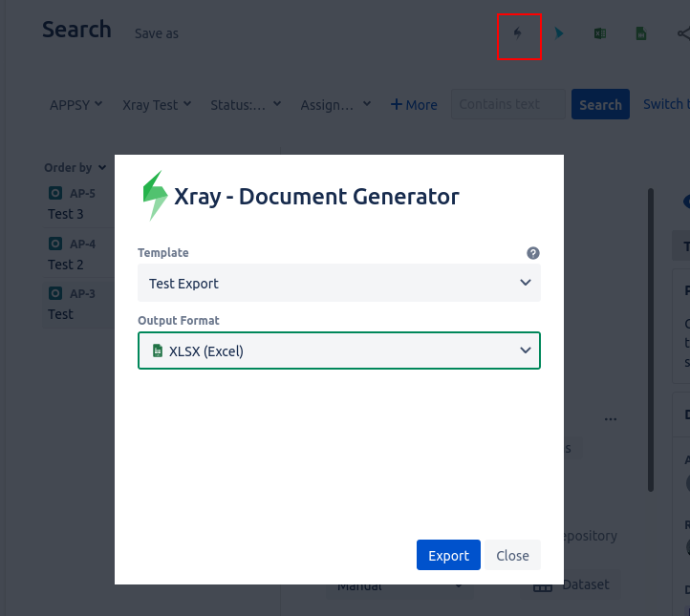Click the AP-5 issue type icon
Viewport: 690px width, 616px height.
tap(55, 193)
